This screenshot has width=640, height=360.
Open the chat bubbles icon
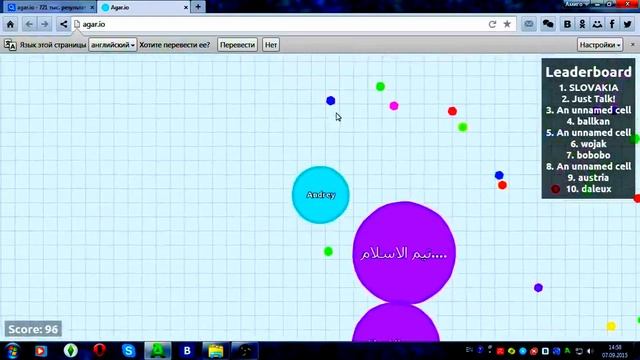pyautogui.click(x=548, y=24)
